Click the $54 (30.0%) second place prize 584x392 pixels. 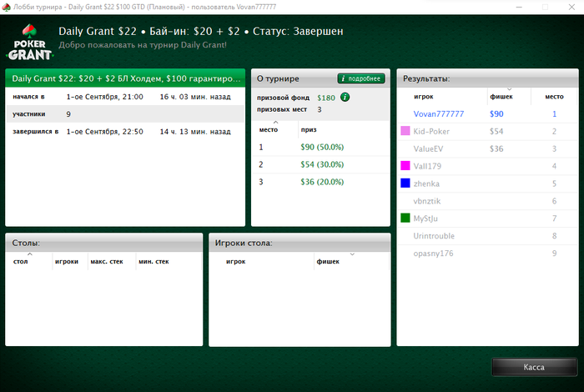(322, 164)
